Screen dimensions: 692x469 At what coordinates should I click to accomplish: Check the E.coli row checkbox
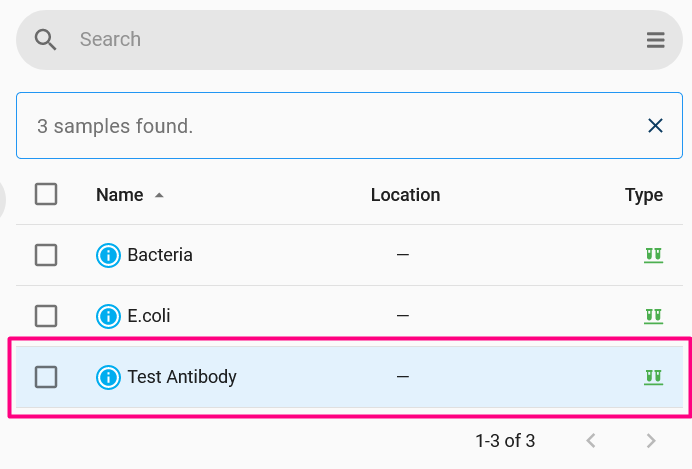click(x=46, y=316)
